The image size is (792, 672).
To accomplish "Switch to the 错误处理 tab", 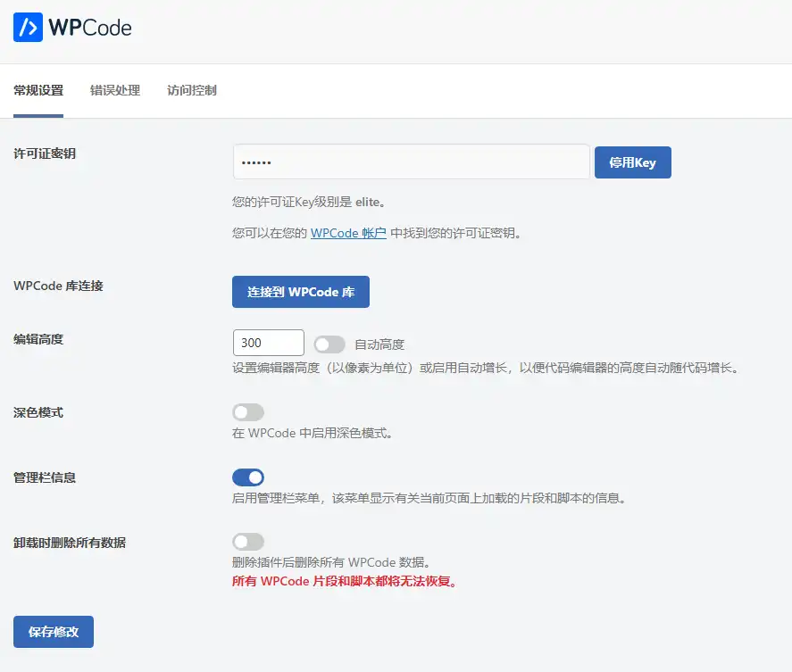I will [114, 90].
